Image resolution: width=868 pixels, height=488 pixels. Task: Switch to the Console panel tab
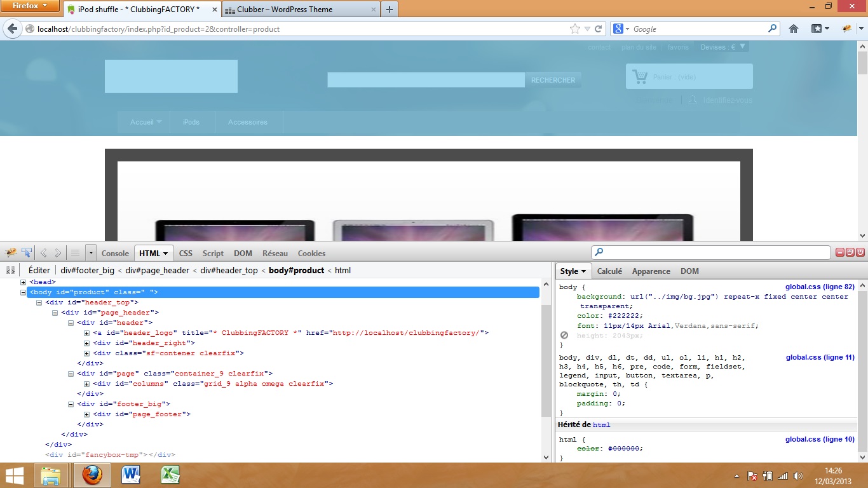[x=115, y=253]
